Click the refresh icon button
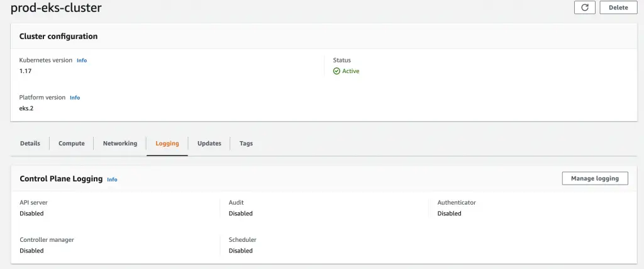Image resolution: width=644 pixels, height=269 pixels. (x=584, y=8)
